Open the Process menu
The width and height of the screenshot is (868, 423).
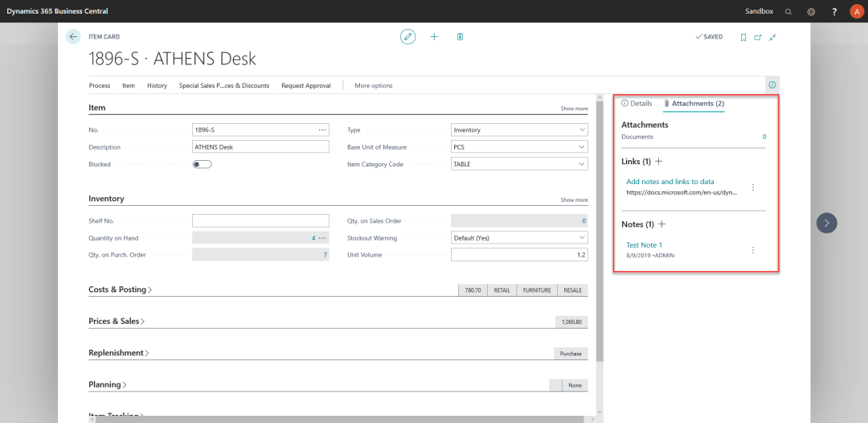100,86
